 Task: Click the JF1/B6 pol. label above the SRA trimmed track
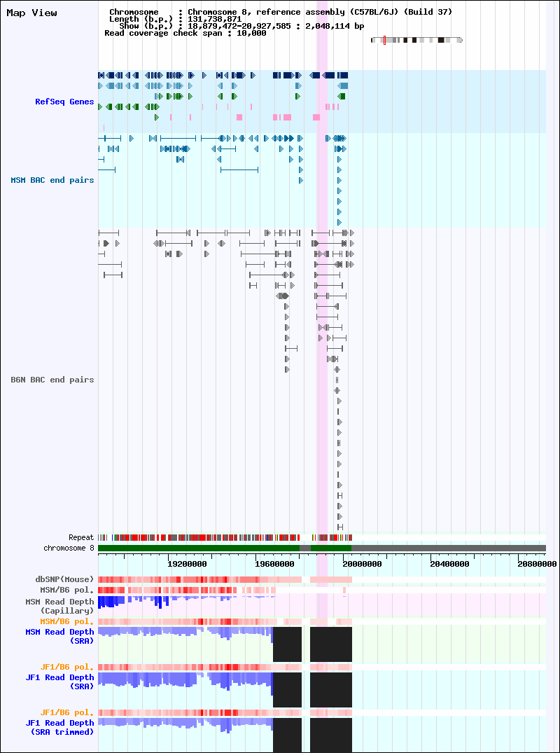(x=67, y=712)
